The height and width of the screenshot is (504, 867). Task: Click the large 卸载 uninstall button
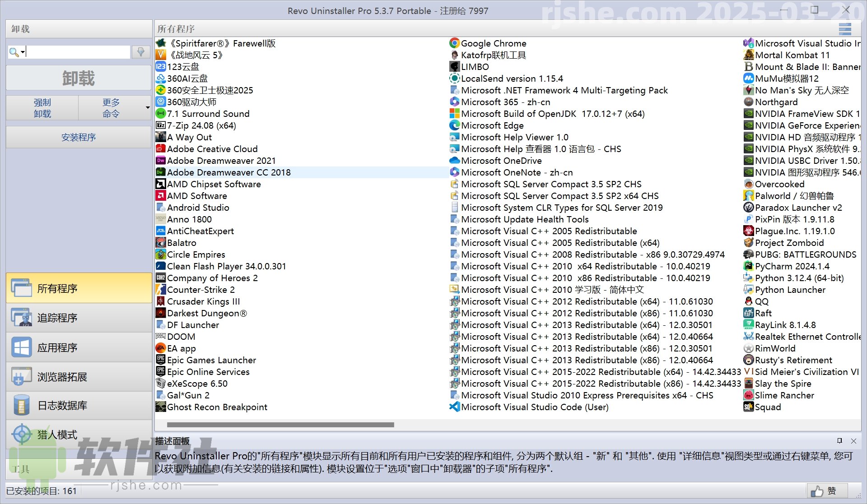[x=79, y=78]
